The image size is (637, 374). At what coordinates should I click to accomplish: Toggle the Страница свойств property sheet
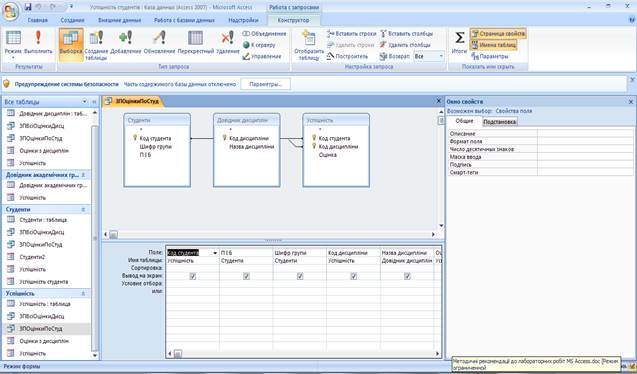pos(498,34)
